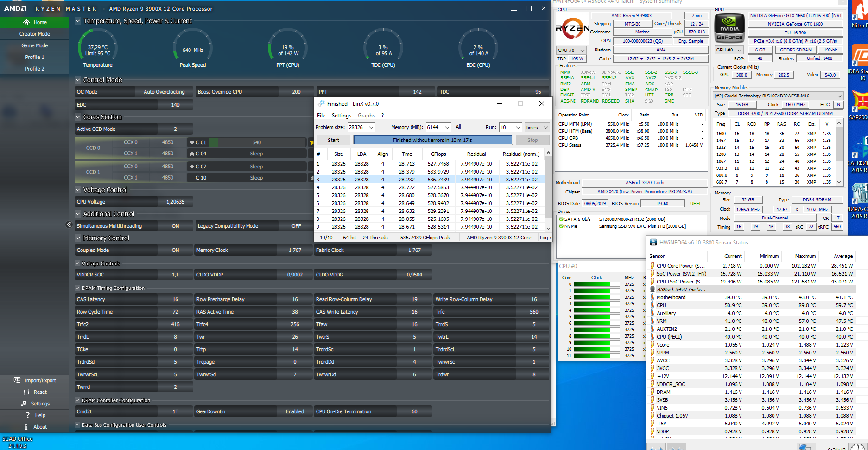
Task: Toggle GearDownEn Enabled value
Action: point(295,411)
